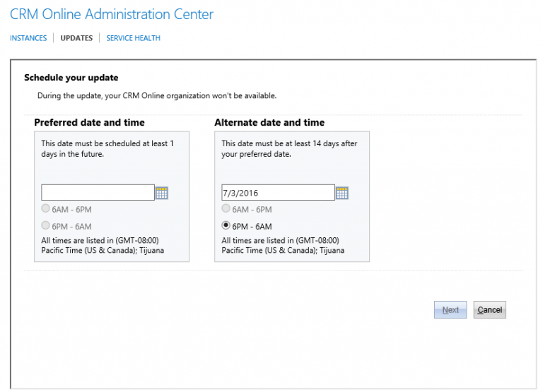Open calendar picker for alternate date
Screen dimensions: 543x392
(x=342, y=193)
